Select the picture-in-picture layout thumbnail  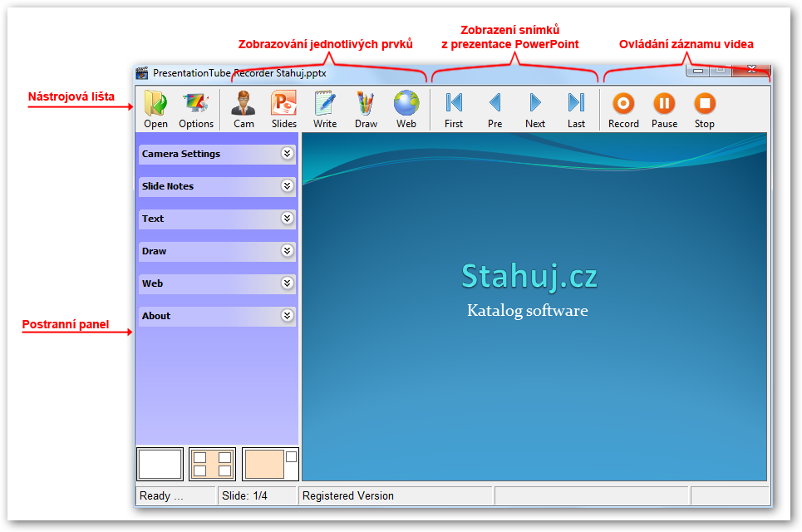click(271, 464)
